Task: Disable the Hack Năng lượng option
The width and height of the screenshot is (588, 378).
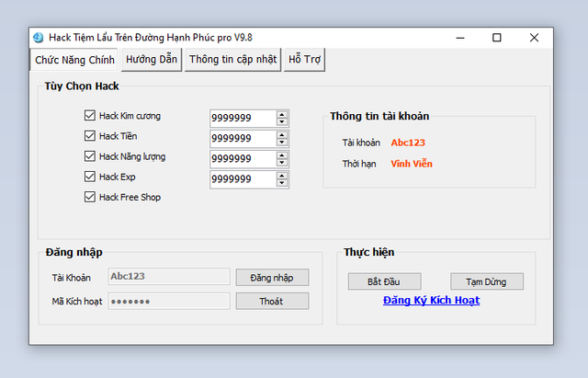Action: (90, 156)
